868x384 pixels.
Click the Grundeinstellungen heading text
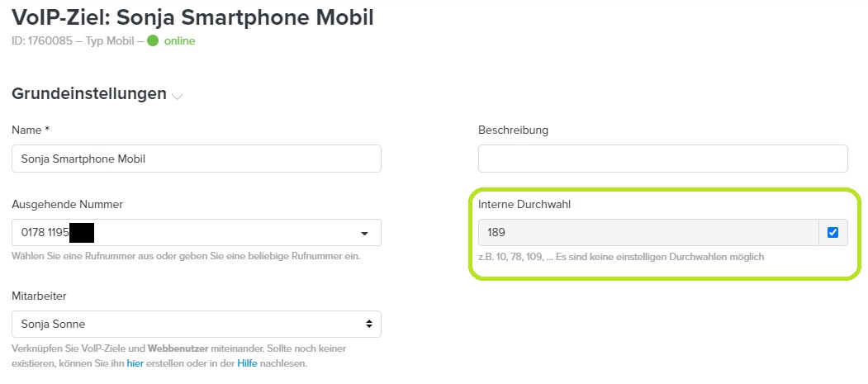coord(89,94)
